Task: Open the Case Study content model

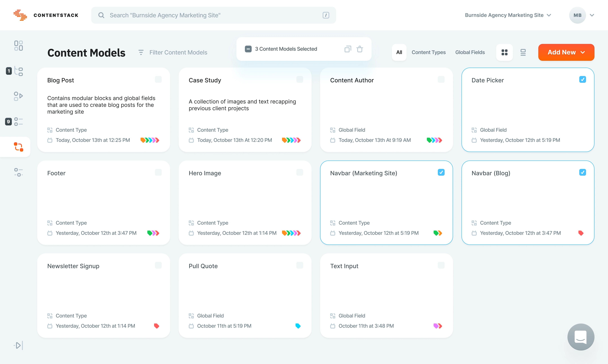Action: coord(205,80)
